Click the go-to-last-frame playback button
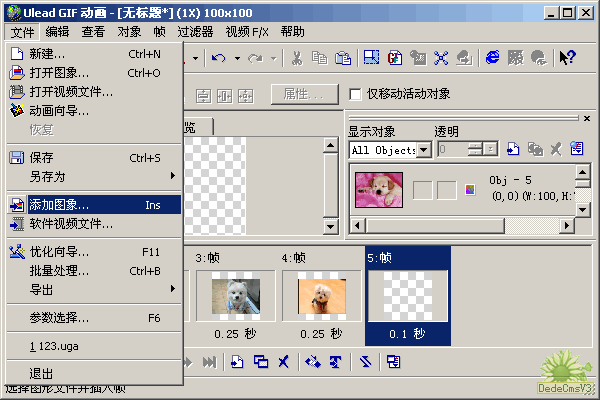This screenshot has height=400, width=600. pos(210,362)
